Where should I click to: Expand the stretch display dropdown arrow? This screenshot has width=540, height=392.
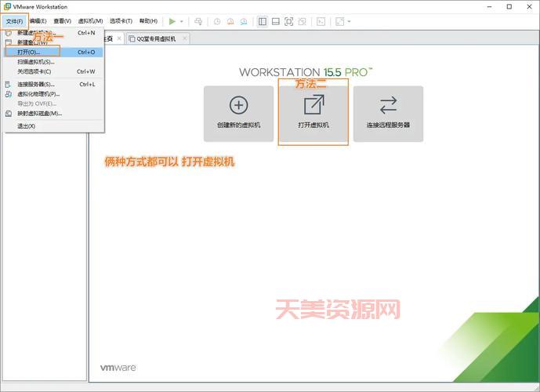(349, 22)
